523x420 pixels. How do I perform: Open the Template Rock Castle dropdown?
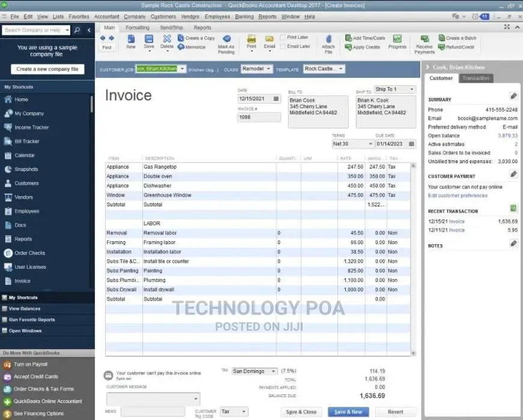coord(340,68)
